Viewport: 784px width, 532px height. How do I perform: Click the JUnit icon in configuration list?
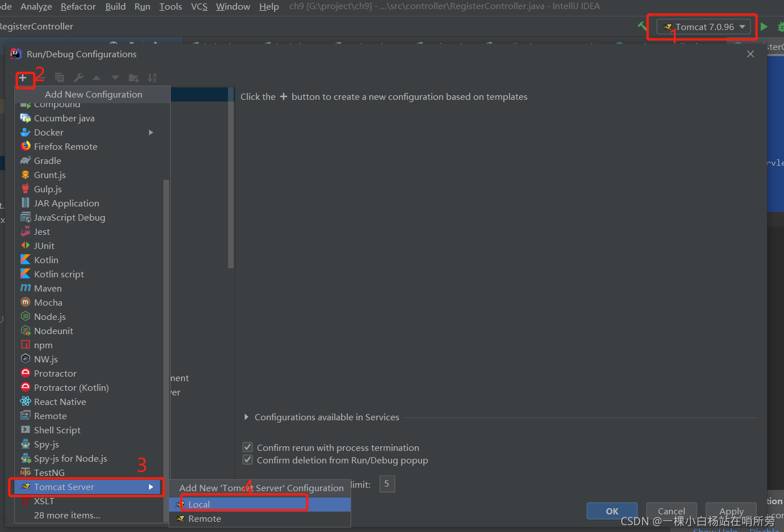(26, 246)
